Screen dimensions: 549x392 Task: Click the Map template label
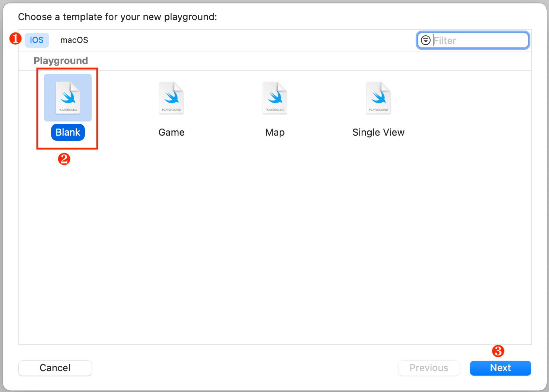[x=275, y=132]
